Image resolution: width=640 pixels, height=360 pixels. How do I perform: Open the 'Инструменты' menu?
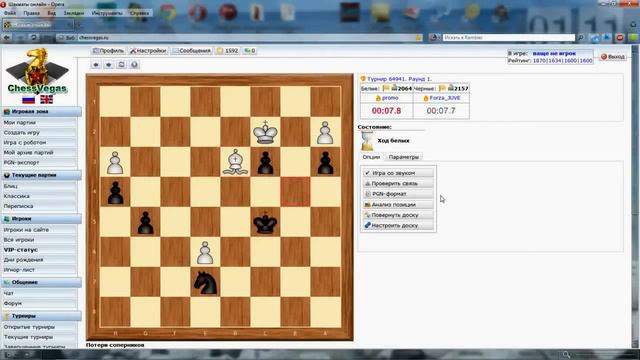(x=107, y=13)
